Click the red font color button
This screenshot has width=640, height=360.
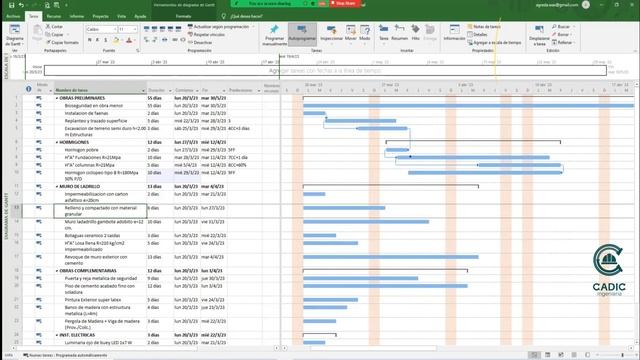129,40
